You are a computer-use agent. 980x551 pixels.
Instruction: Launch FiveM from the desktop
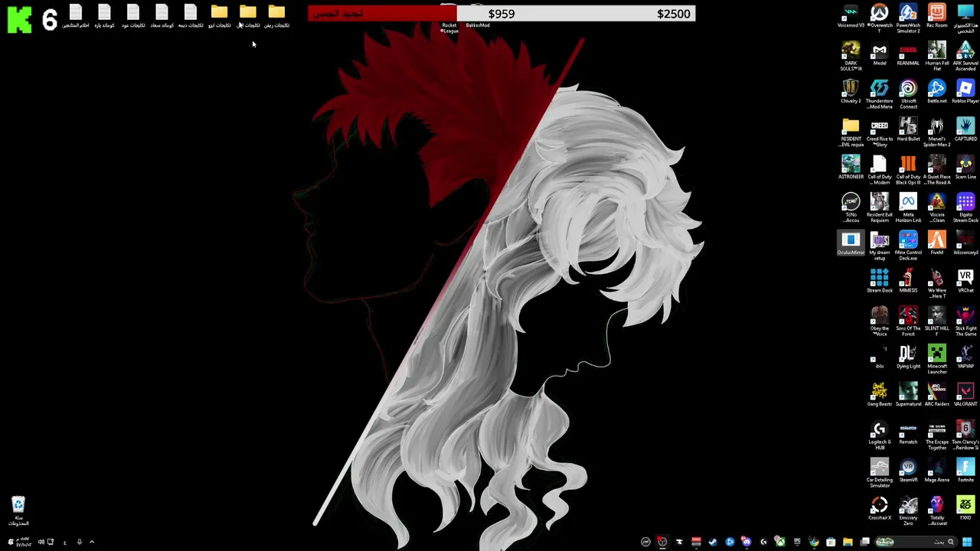pyautogui.click(x=936, y=243)
